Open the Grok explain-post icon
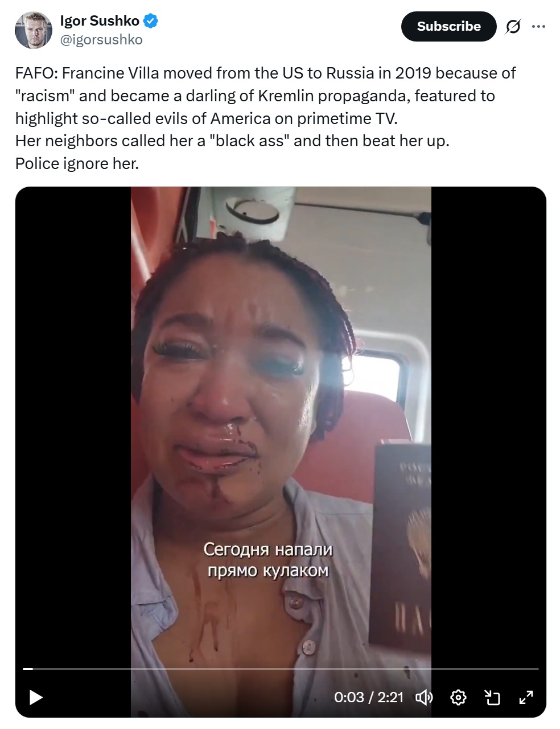Viewport: 560px width, 729px height. (x=513, y=26)
